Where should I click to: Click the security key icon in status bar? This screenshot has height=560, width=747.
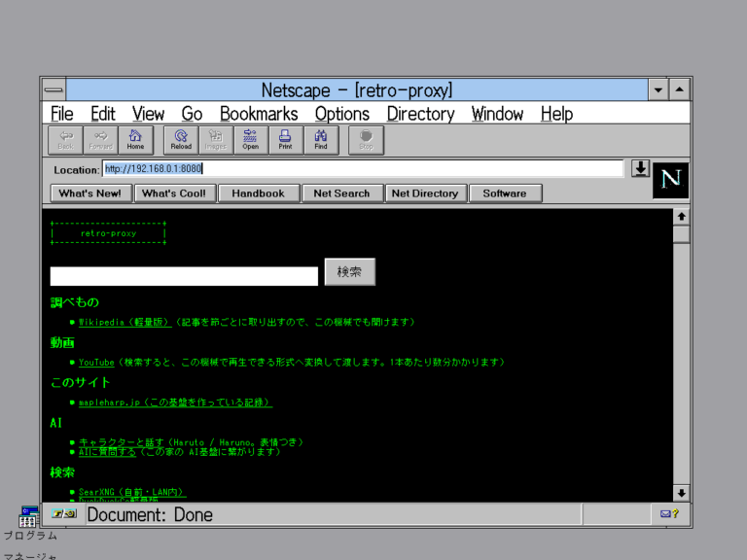click(64, 513)
